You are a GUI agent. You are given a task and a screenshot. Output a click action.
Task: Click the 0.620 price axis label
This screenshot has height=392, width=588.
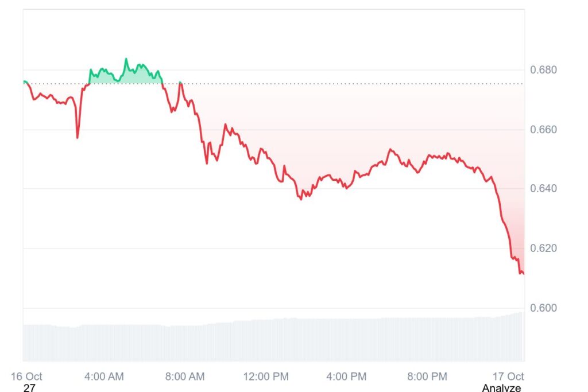pyautogui.click(x=543, y=249)
